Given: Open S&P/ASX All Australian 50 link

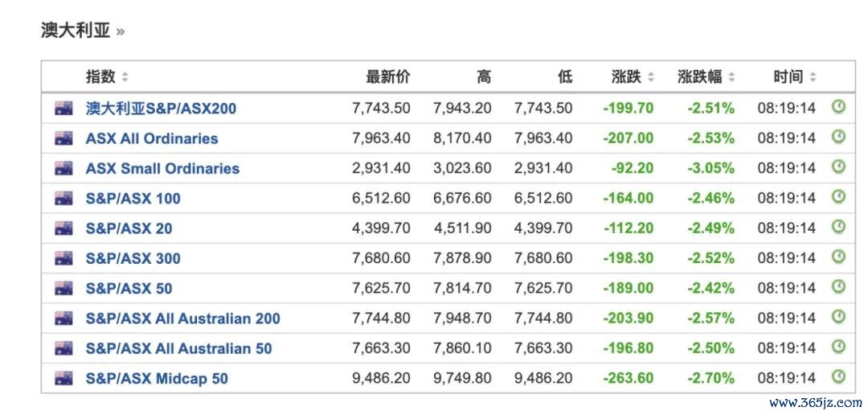Looking at the screenshot, I should 178,348.
